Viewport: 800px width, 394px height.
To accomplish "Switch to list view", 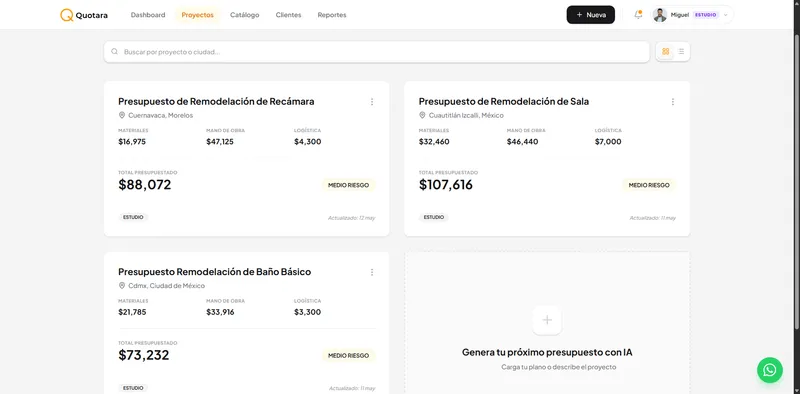I will click(x=681, y=52).
